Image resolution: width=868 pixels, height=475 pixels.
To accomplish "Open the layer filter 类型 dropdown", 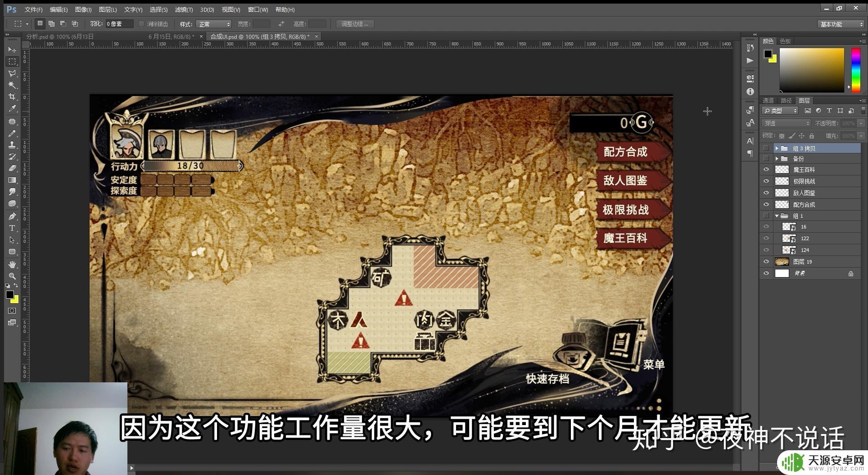I will pos(780,111).
